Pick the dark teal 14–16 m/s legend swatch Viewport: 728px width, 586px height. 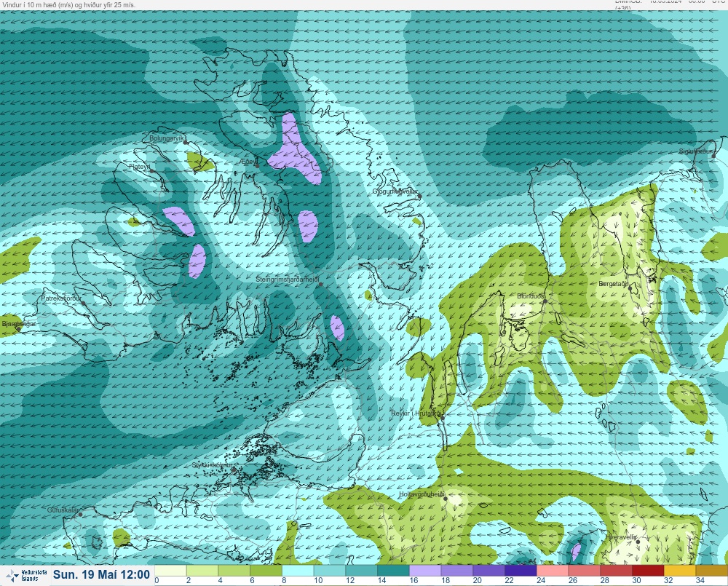click(x=393, y=570)
